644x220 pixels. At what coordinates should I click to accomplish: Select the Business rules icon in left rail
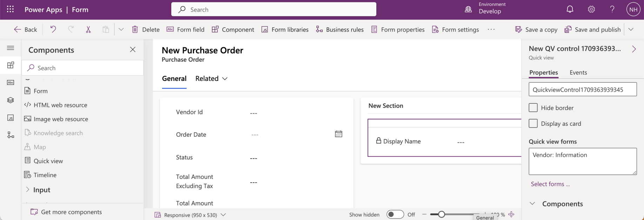click(11, 135)
